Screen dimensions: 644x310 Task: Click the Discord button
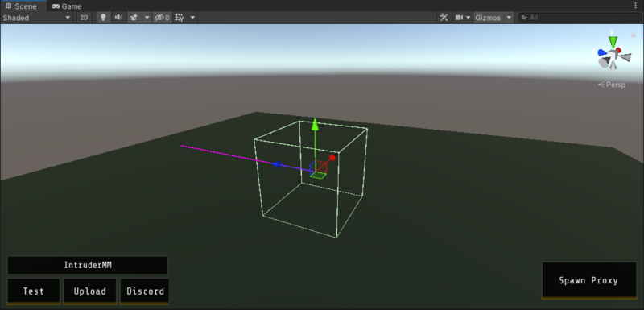click(145, 291)
